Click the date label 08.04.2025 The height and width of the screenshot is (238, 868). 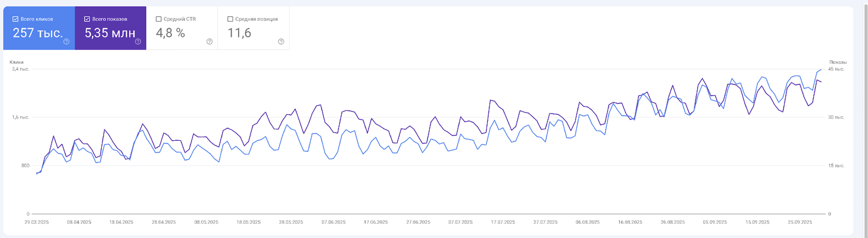(x=79, y=222)
